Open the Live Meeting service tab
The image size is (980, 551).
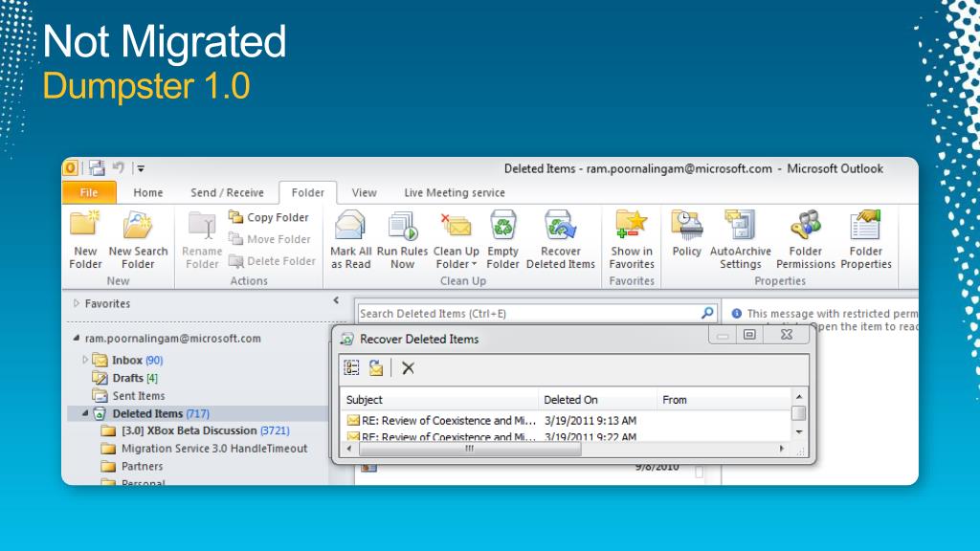click(x=455, y=192)
